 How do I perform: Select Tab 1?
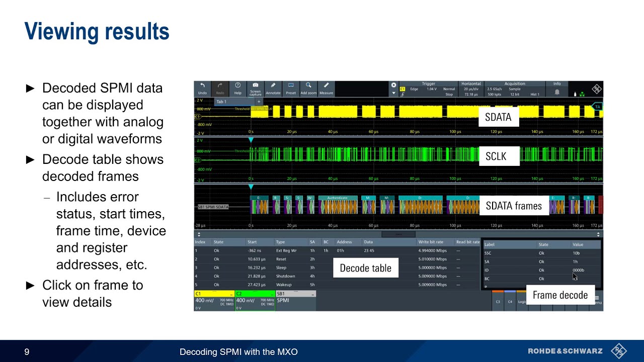[x=235, y=102]
